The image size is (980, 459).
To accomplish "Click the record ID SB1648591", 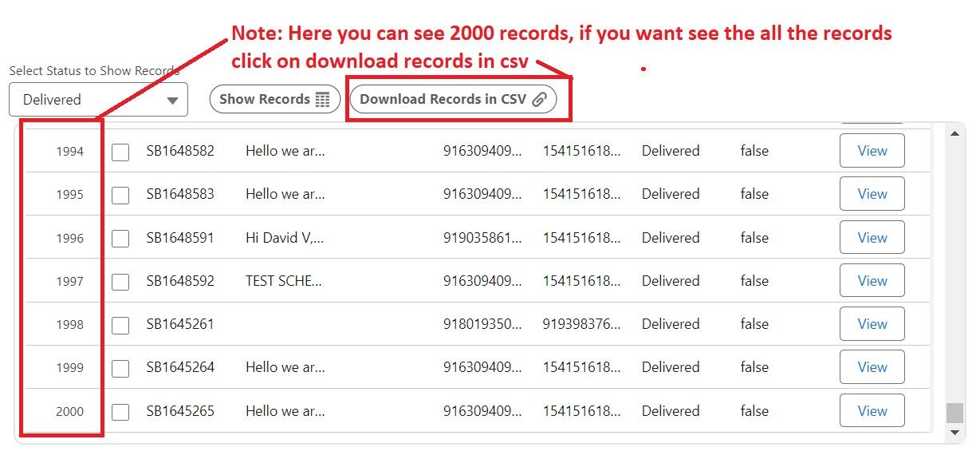I will click(180, 237).
